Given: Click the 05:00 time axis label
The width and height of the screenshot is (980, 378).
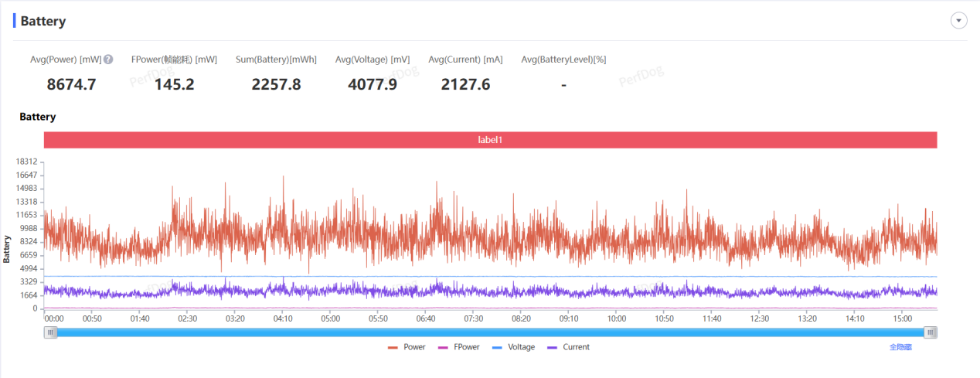Looking at the screenshot, I should (x=330, y=318).
